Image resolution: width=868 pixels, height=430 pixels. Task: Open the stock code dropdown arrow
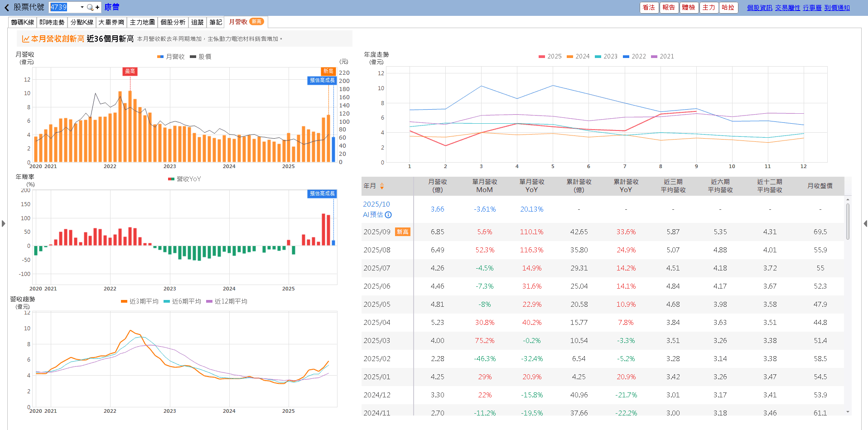point(82,7)
